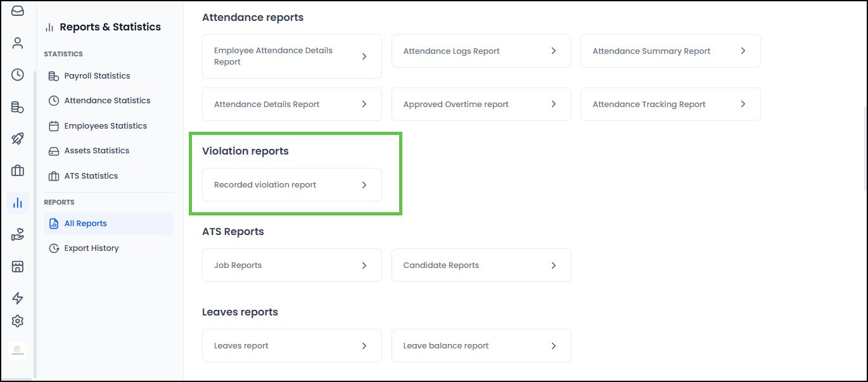This screenshot has height=382, width=868.
Task: Open Payroll Statistics in sidebar
Action: point(97,76)
